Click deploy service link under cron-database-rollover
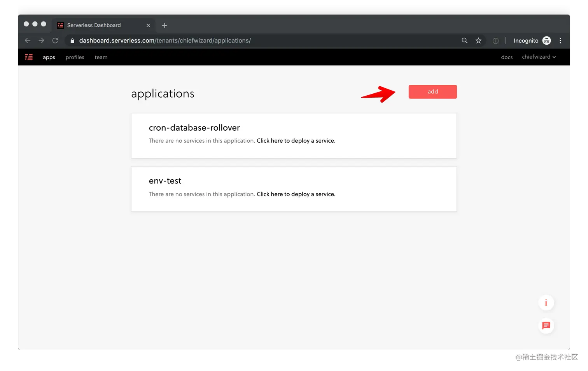Screen dimensions: 588x371 (296, 141)
